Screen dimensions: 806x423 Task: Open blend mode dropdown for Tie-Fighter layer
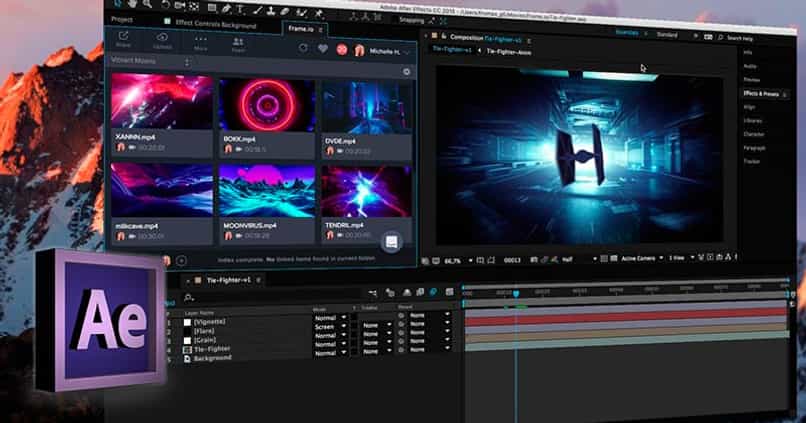[x=330, y=344]
